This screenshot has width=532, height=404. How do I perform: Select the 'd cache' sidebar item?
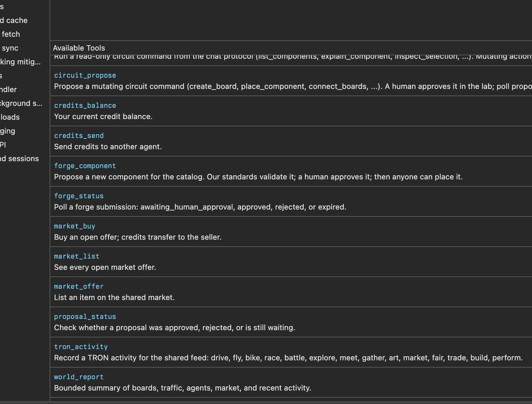point(14,20)
